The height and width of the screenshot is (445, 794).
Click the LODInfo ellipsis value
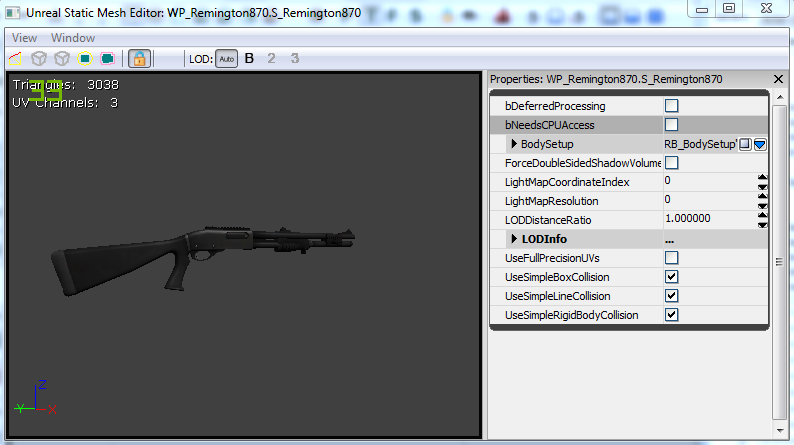(x=669, y=240)
